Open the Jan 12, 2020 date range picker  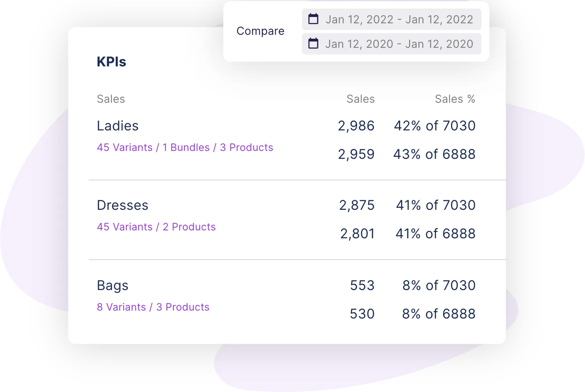pos(399,44)
